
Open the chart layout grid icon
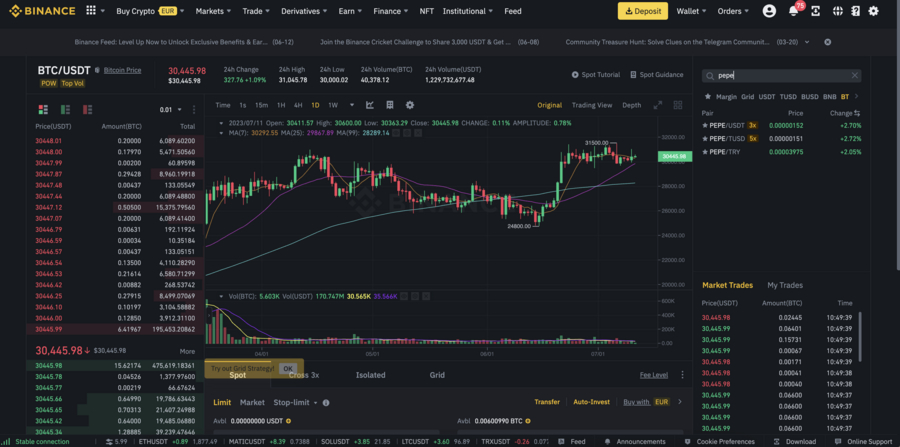(390, 105)
